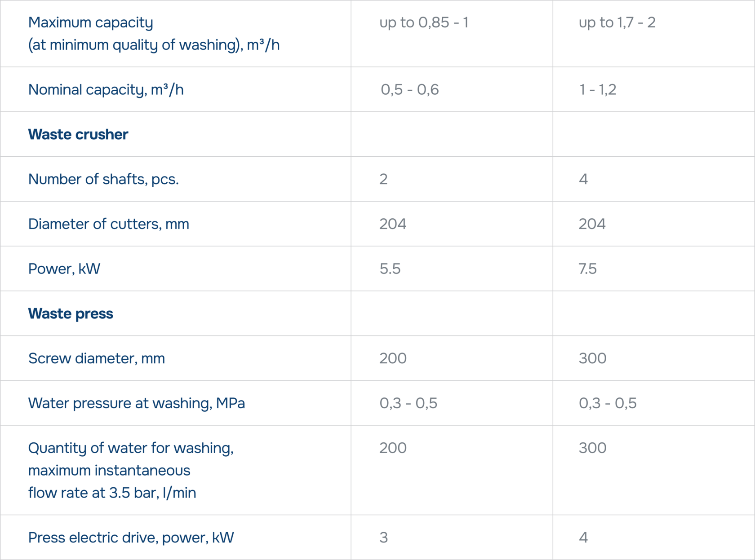Click the press drive power value '3'

(x=383, y=538)
